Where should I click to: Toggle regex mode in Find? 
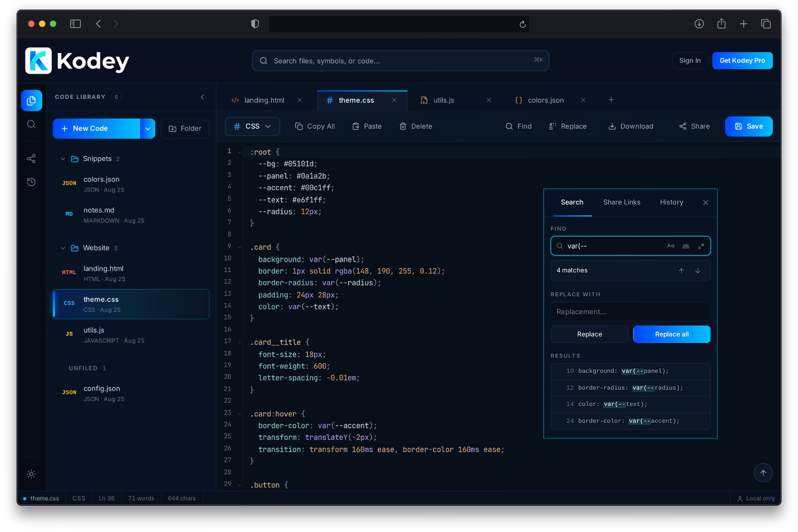tap(701, 246)
